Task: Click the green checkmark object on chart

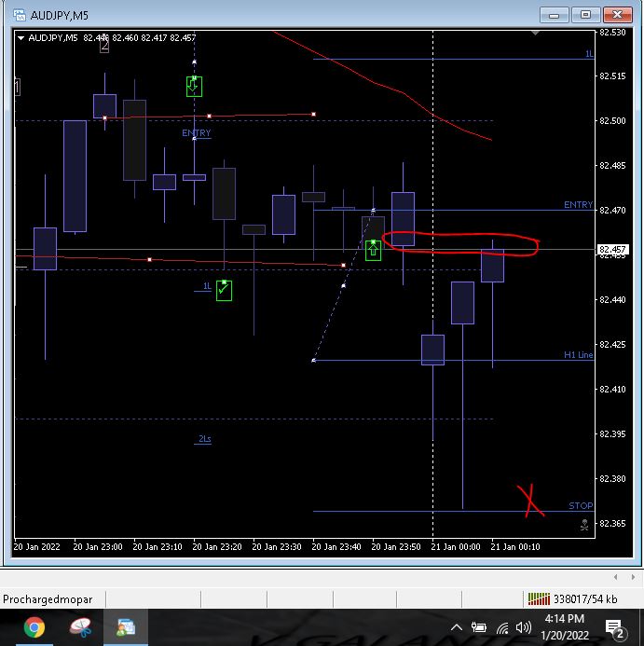Action: point(224,291)
